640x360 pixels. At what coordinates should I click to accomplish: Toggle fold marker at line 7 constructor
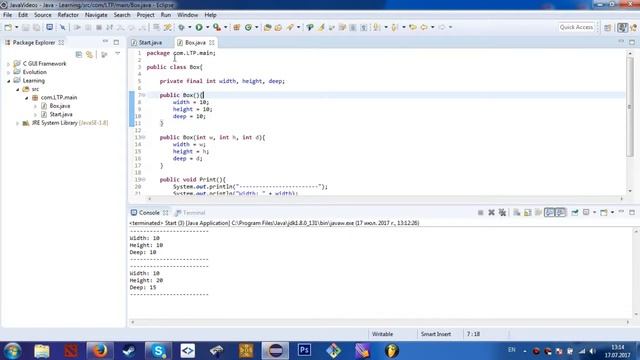[x=143, y=95]
